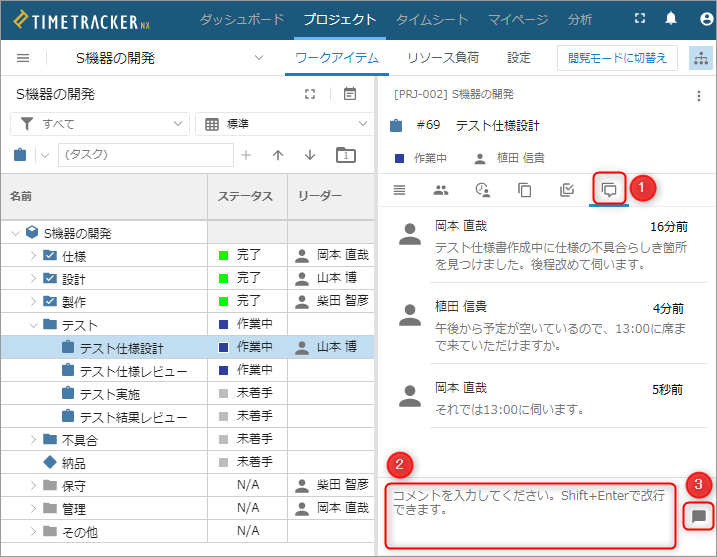
Task: Open the notifications bell
Action: [671, 19]
